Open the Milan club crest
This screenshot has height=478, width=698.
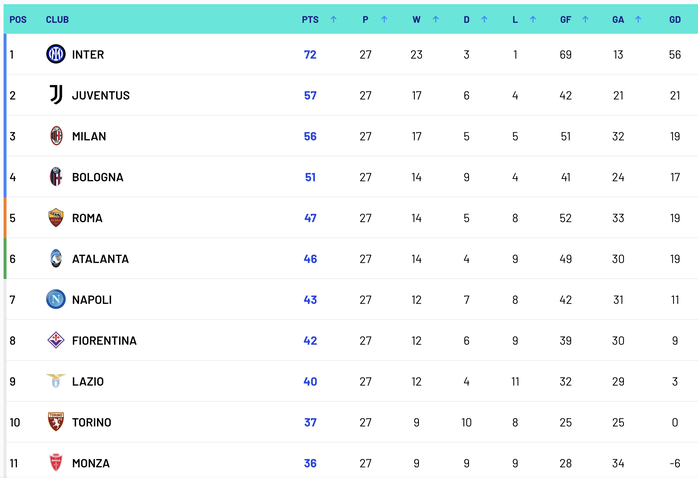[x=56, y=136]
